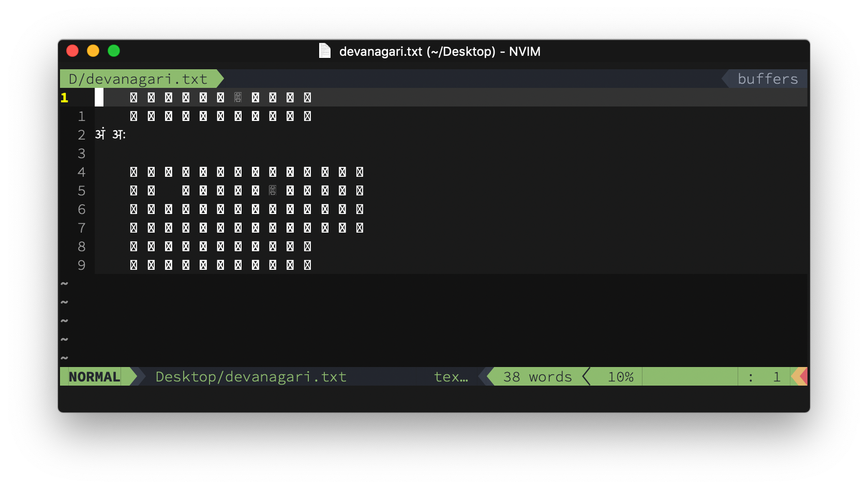Click the dimmed glyph box on line 5

pos(273,191)
